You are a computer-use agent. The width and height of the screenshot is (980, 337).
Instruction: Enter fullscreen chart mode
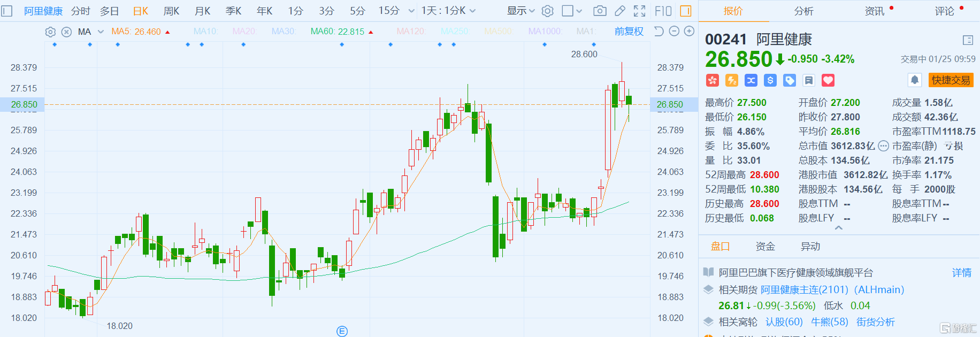[x=639, y=11]
